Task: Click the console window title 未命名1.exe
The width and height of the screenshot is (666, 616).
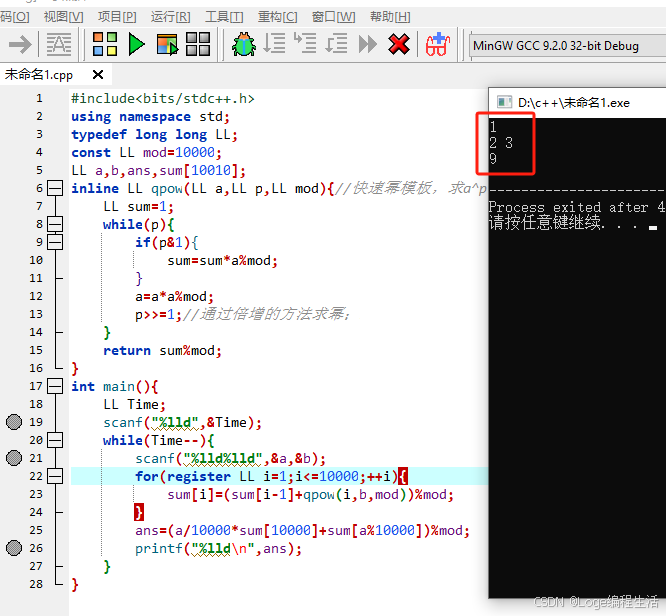Action: (573, 103)
